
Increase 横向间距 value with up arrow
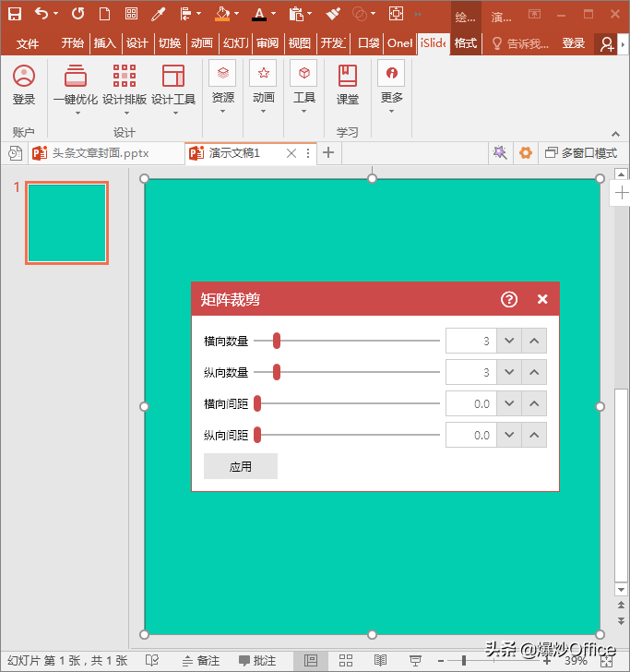(534, 403)
